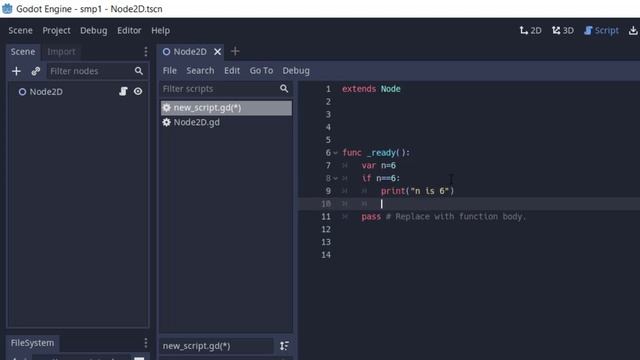
Task: Open script editor Go To menu
Action: tap(261, 71)
